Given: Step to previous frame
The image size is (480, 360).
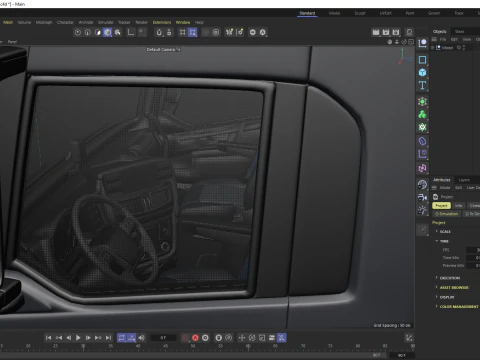Looking at the screenshot, I should [68, 338].
